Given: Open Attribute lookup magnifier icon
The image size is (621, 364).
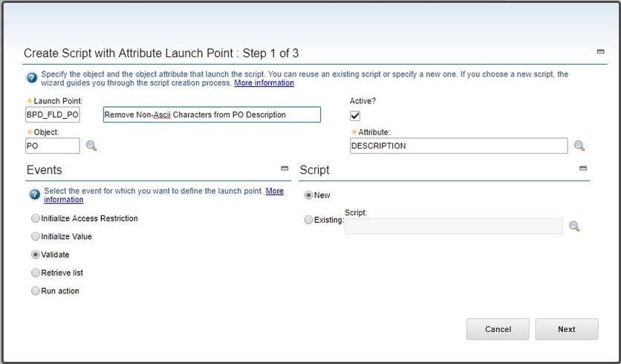Looking at the screenshot, I should 579,146.
